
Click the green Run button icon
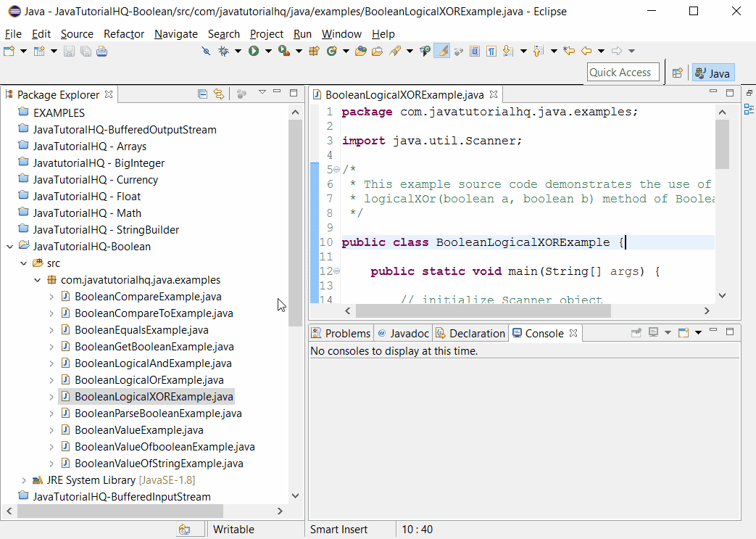coord(254,51)
